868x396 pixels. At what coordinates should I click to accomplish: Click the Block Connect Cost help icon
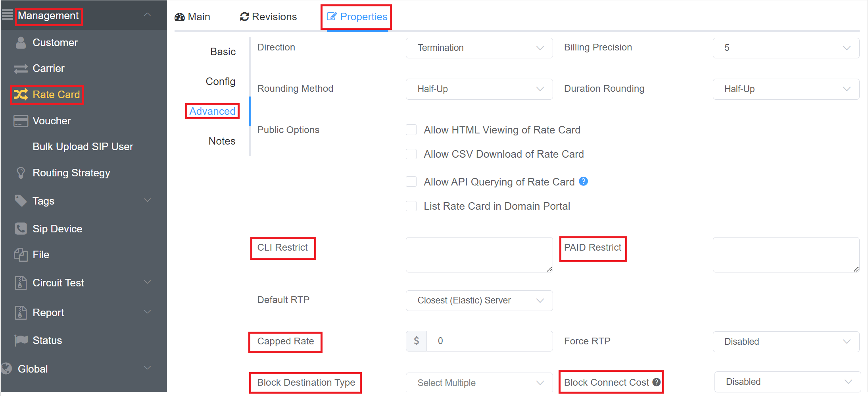(657, 382)
